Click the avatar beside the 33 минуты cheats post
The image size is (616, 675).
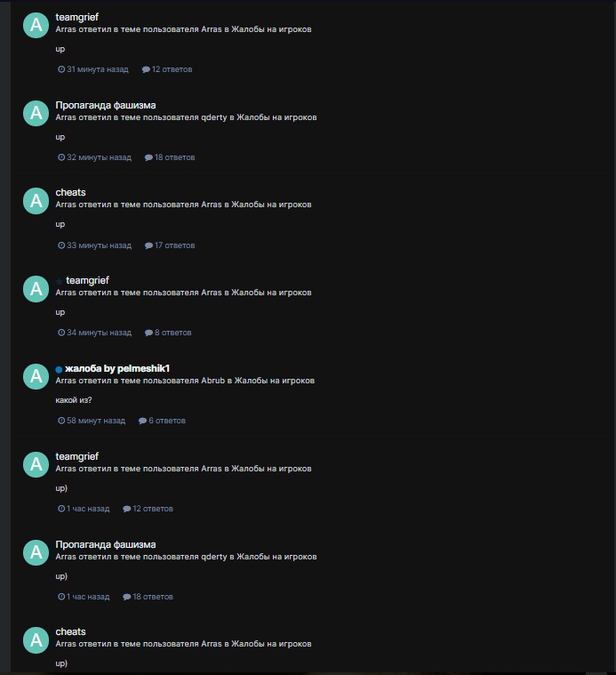coord(36,201)
